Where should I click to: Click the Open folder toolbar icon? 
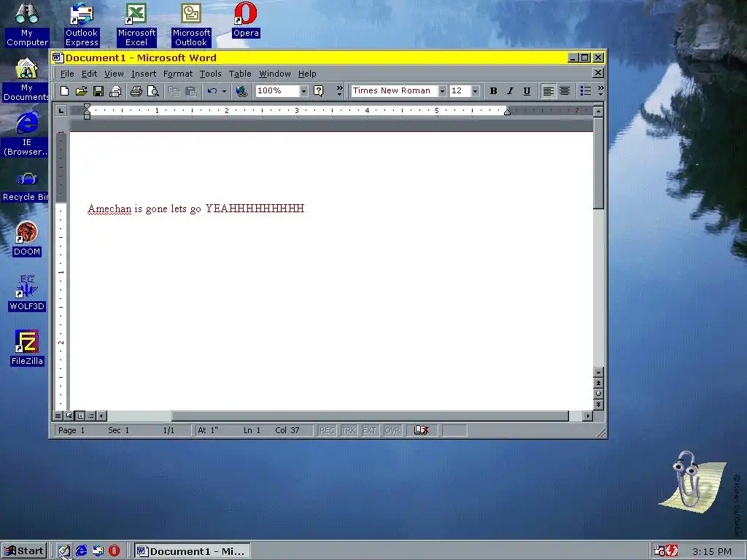pyautogui.click(x=82, y=91)
